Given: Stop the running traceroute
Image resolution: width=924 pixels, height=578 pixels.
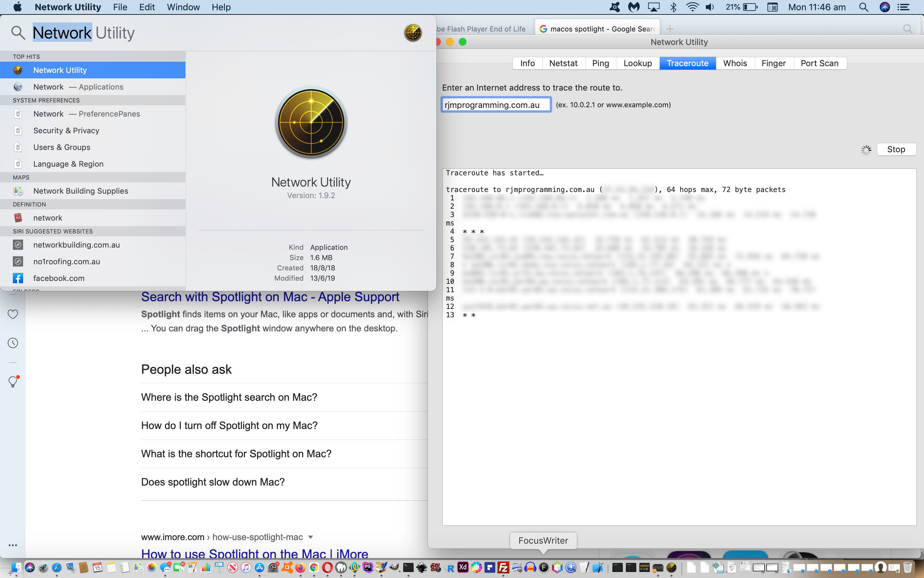Looking at the screenshot, I should point(896,149).
